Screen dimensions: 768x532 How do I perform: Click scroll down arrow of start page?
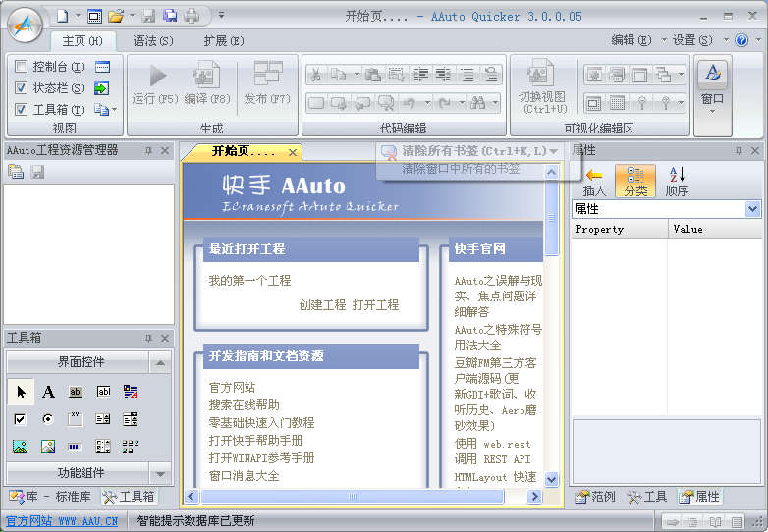tap(551, 479)
